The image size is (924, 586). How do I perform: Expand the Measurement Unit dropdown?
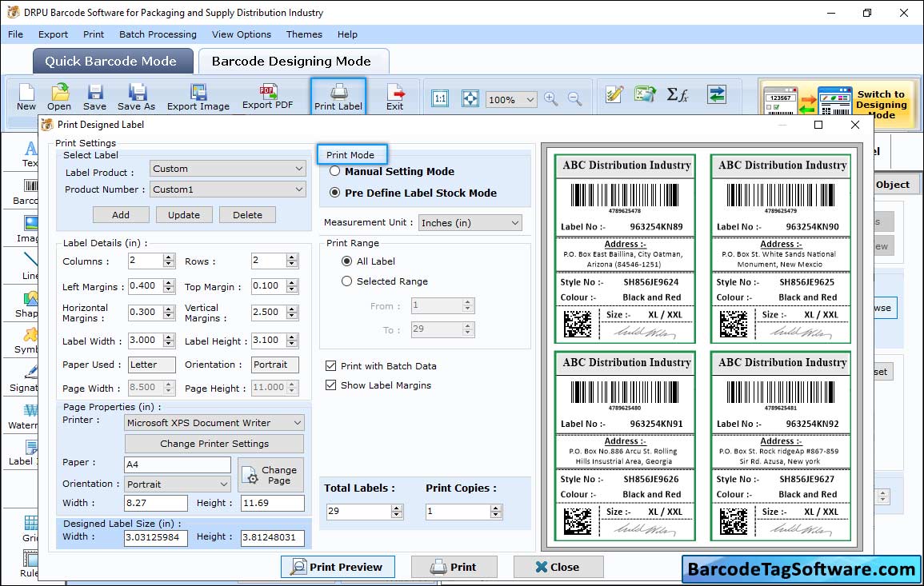click(470, 223)
